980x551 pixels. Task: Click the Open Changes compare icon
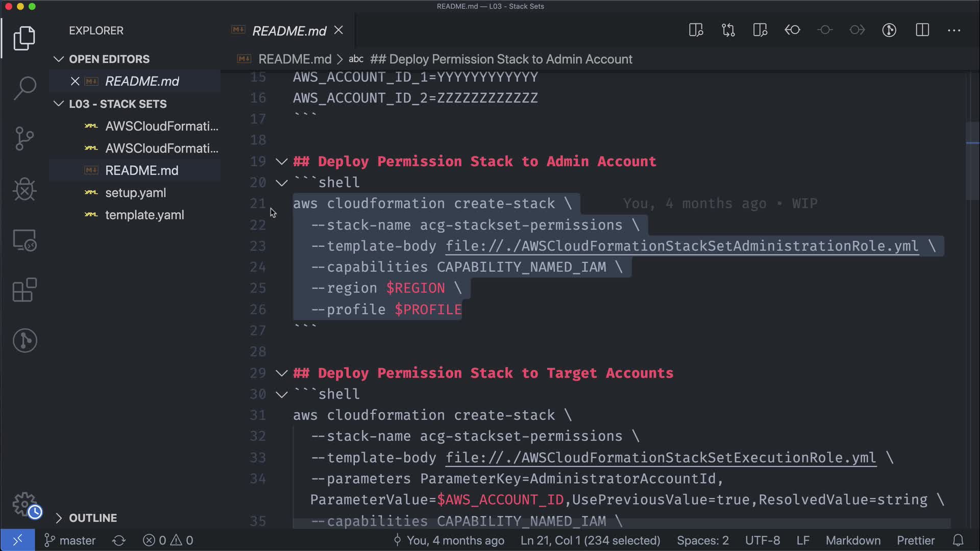(728, 30)
